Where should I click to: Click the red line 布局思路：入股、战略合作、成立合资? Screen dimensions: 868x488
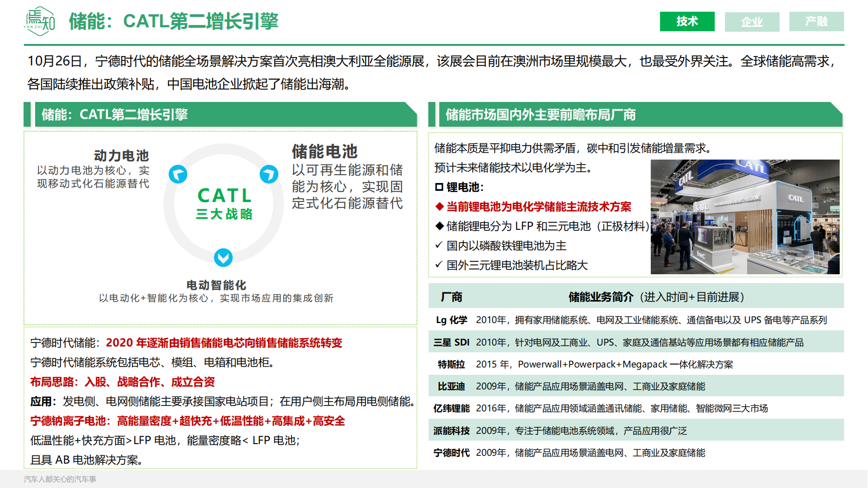123,382
